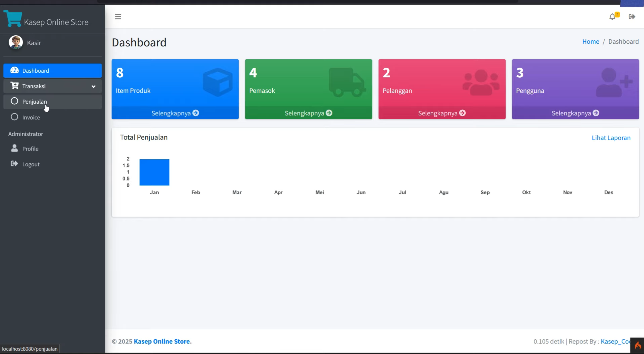Click the Kasir username text
Image resolution: width=644 pixels, height=354 pixels.
click(x=34, y=43)
